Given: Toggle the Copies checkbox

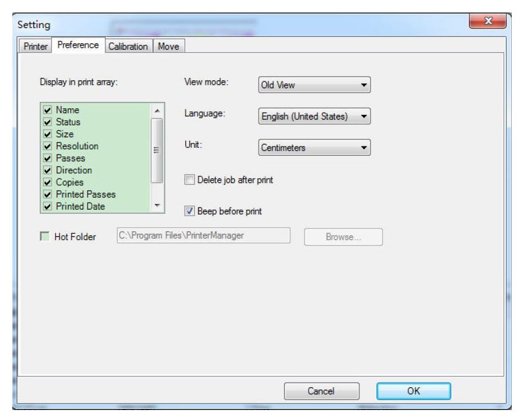Looking at the screenshot, I should pyautogui.click(x=47, y=182).
